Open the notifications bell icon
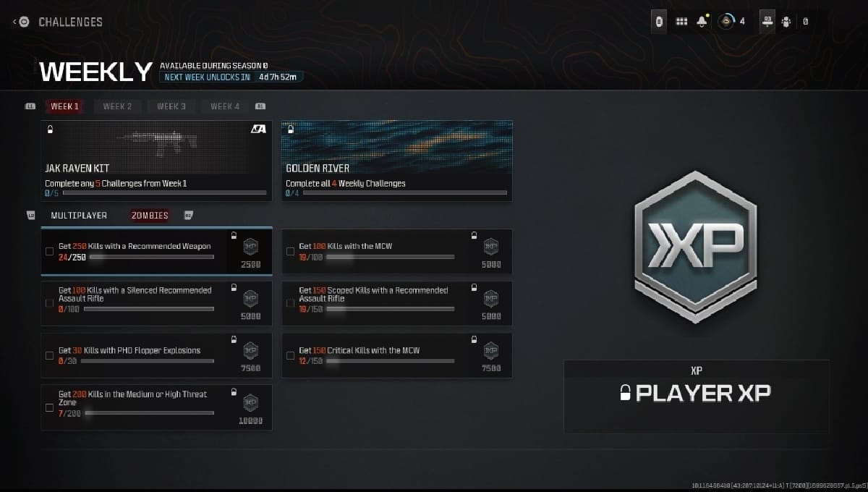868x492 pixels. tap(702, 22)
